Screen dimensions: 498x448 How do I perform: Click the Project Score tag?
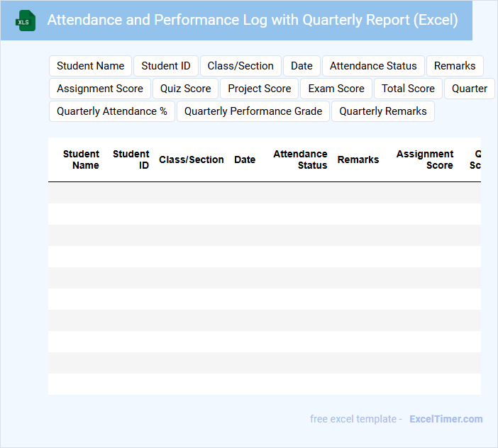(260, 89)
